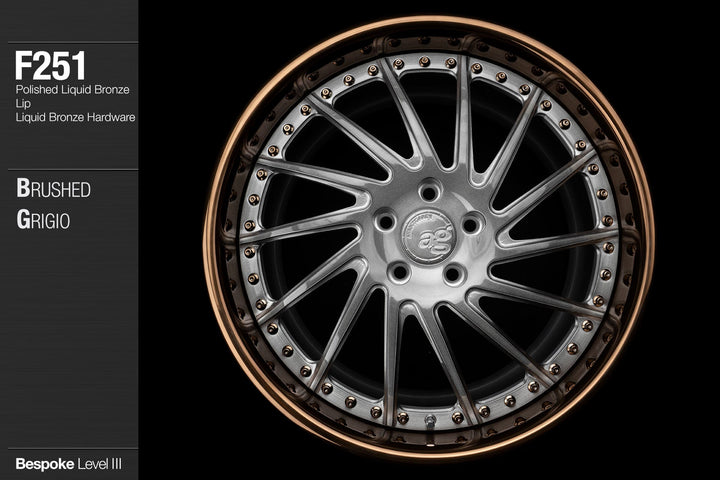Click the upper-left lug hole on the hub
This screenshot has width=720, height=480.
tap(385, 222)
